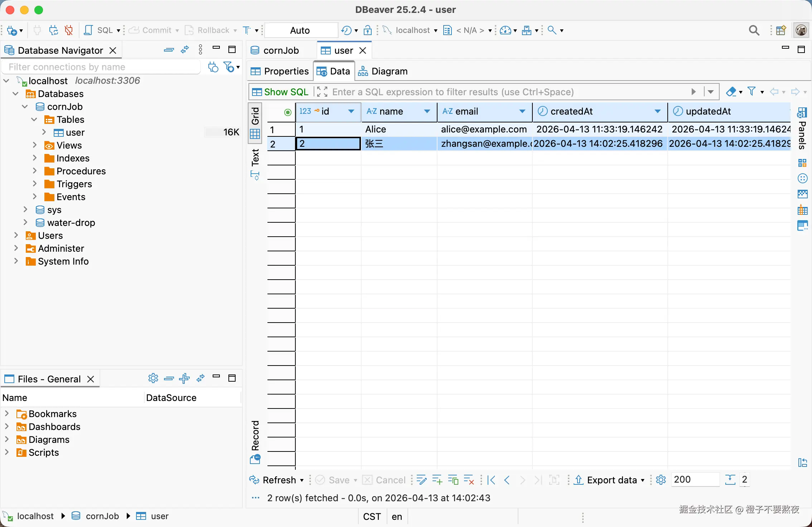
Task: Click the Refresh button
Action: click(276, 480)
